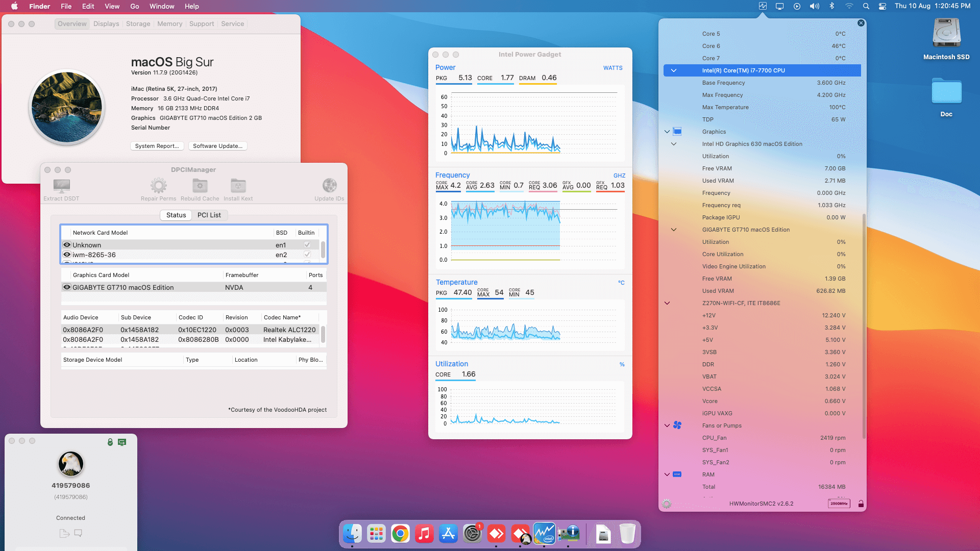The image size is (980, 551).
Task: Click HWMonitor graph icon in menu bar
Action: (763, 6)
